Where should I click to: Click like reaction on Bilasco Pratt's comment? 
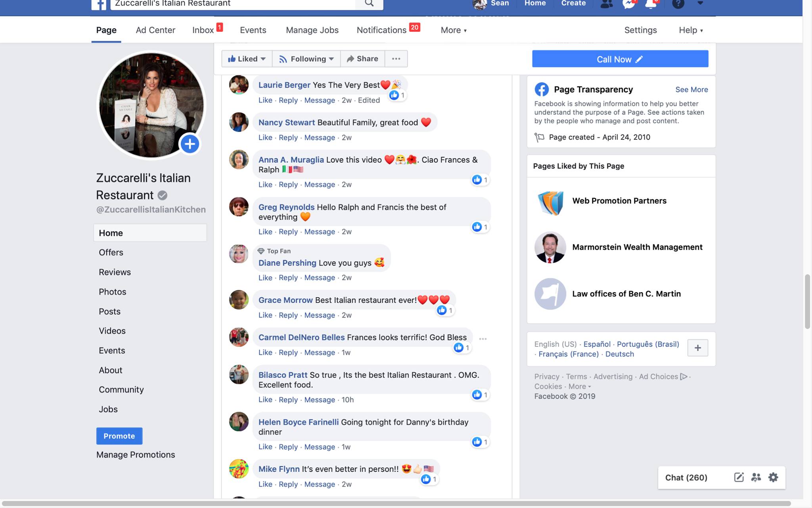(480, 394)
